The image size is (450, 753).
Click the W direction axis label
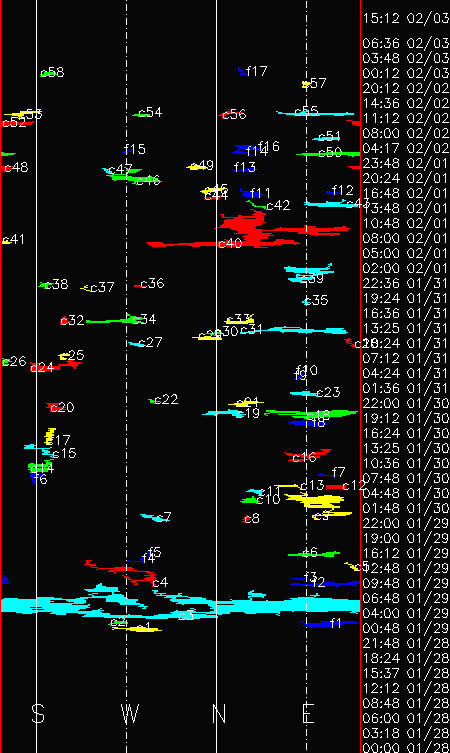click(x=130, y=714)
